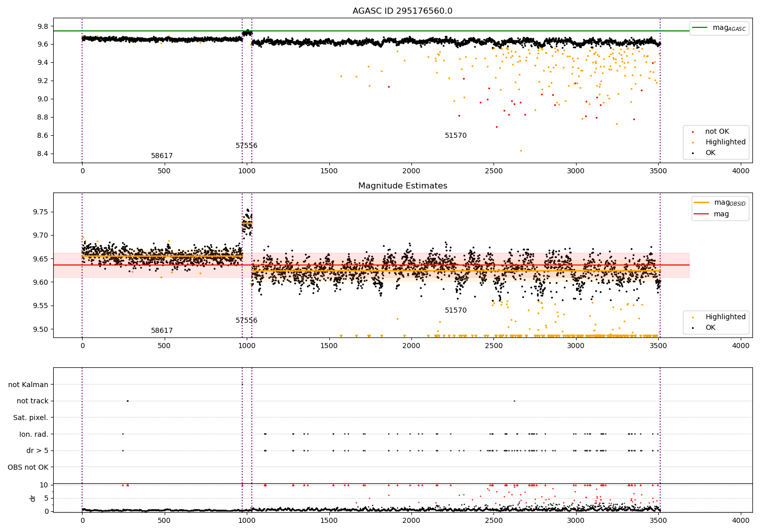Click the 'not Kalman' row label
Image resolution: width=760 pixels, height=532 pixels.
coord(28,385)
